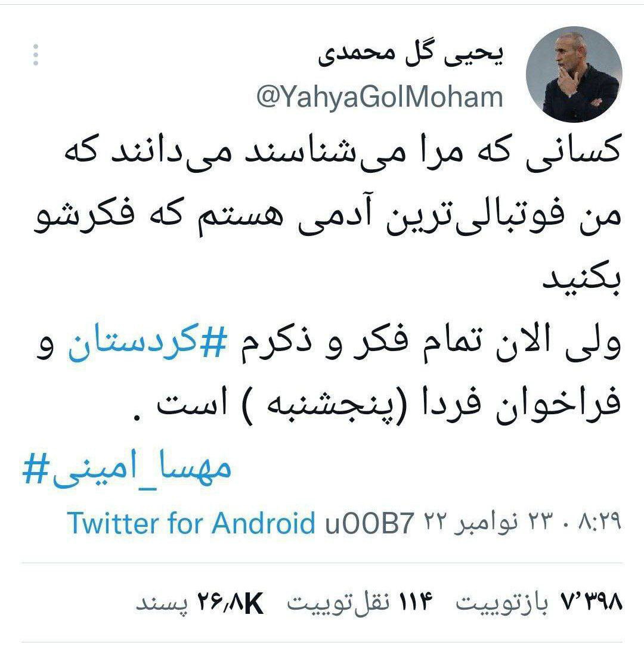
Task: Open the three-dot more options menu
Action: (x=36, y=55)
